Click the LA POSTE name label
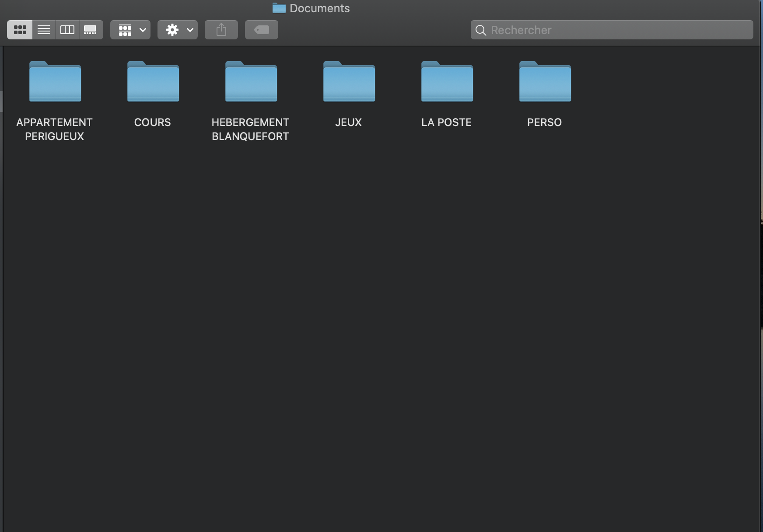Viewport: 763px width, 532px height. [x=447, y=122]
